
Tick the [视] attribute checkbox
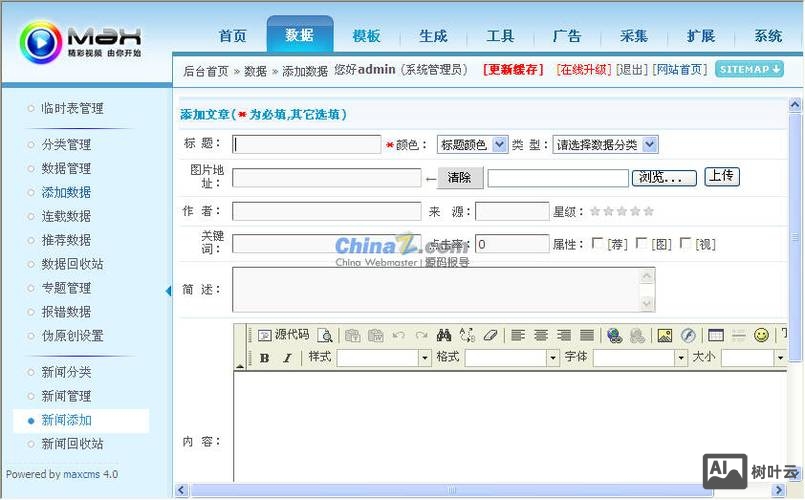tap(685, 243)
